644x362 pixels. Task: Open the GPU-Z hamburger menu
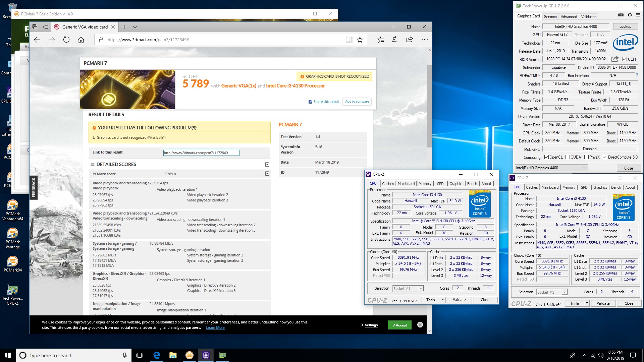tap(638, 15)
